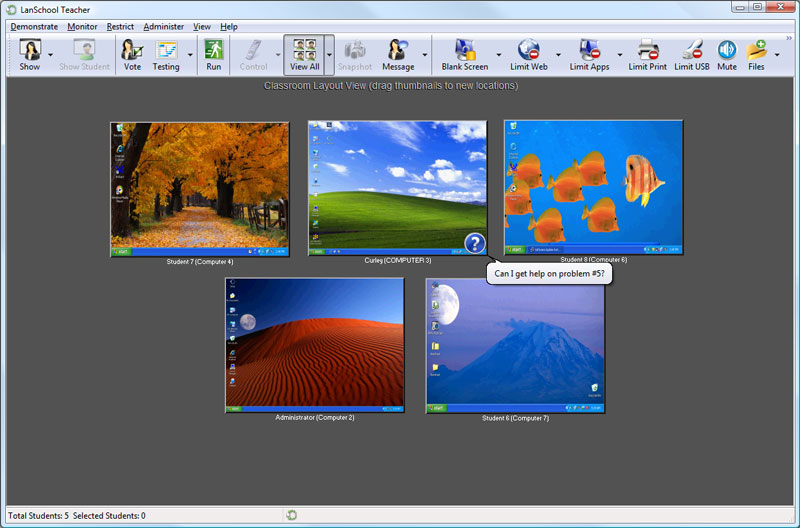
Task: Click the Control remote icon
Action: pyautogui.click(x=254, y=55)
